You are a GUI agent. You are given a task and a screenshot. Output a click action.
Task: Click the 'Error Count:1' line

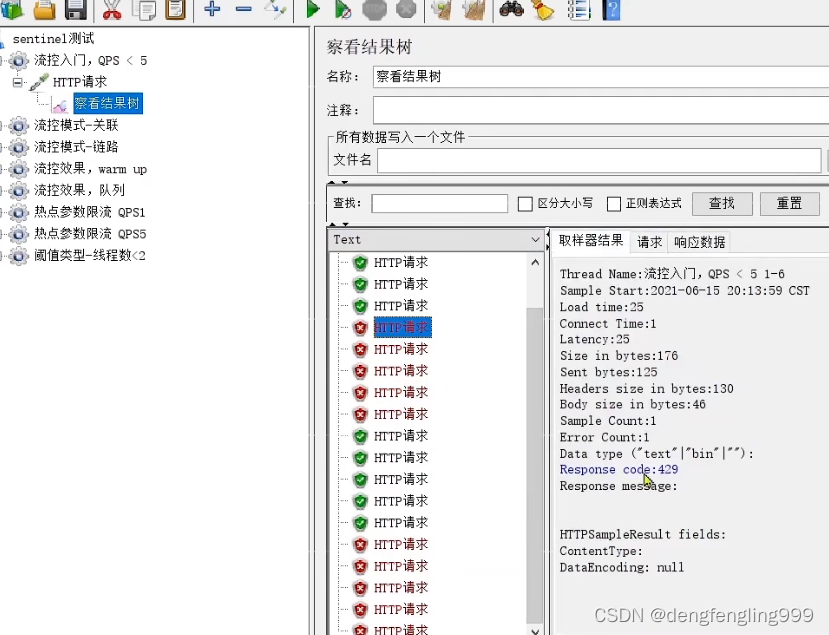604,437
